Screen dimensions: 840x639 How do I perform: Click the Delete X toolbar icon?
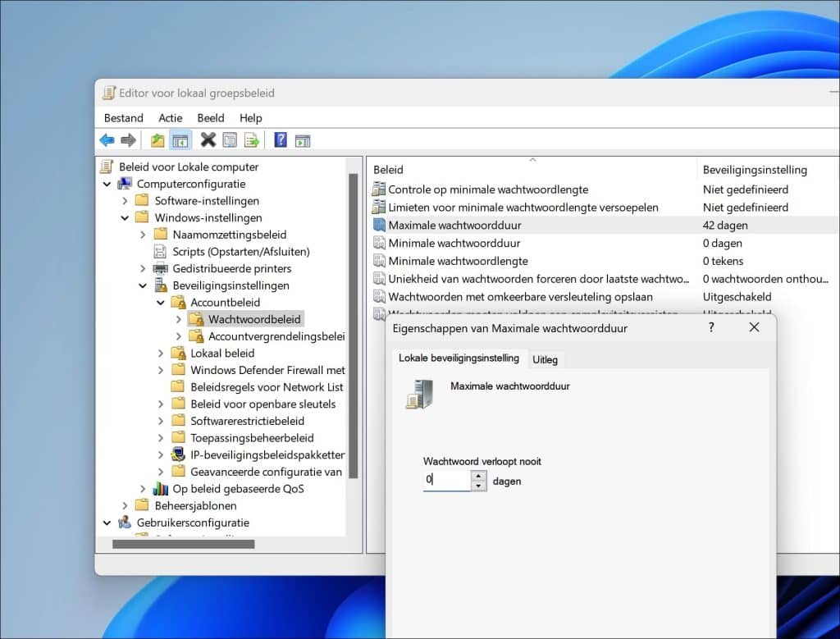coord(208,140)
